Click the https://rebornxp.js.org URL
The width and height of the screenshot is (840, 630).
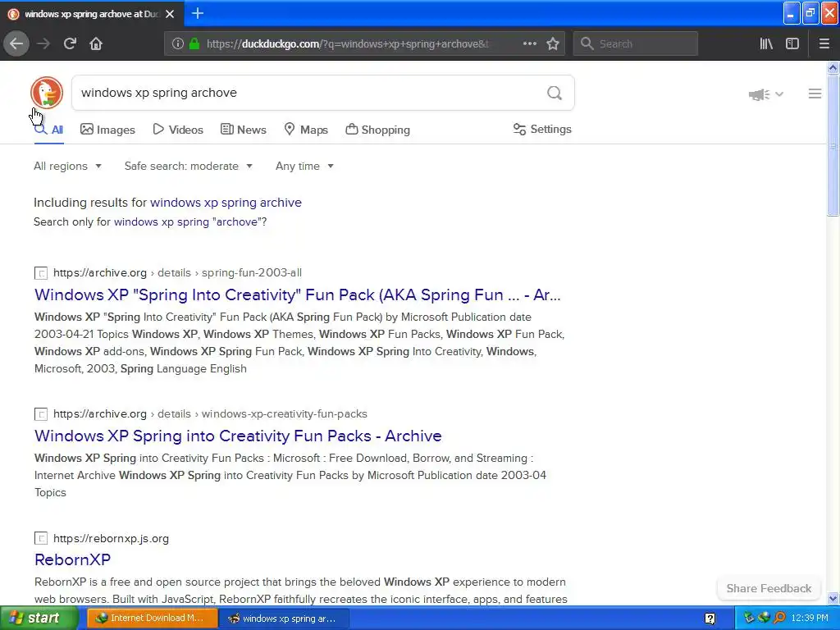111,538
